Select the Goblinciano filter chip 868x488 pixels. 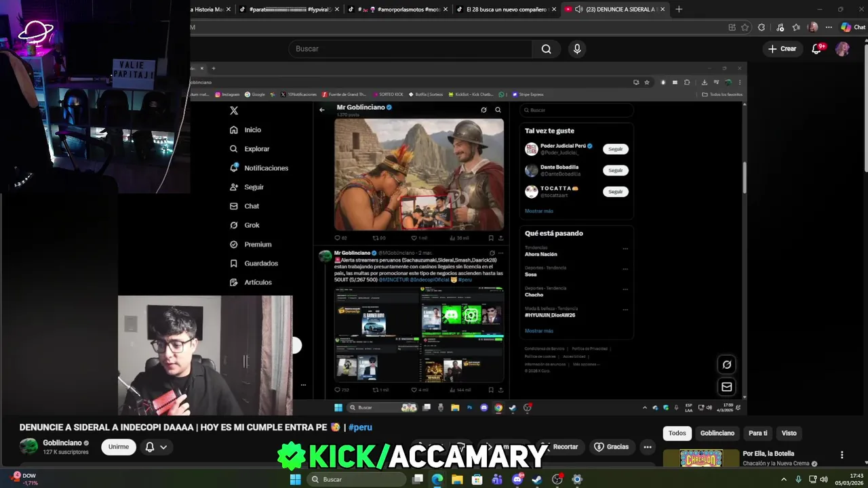click(717, 433)
